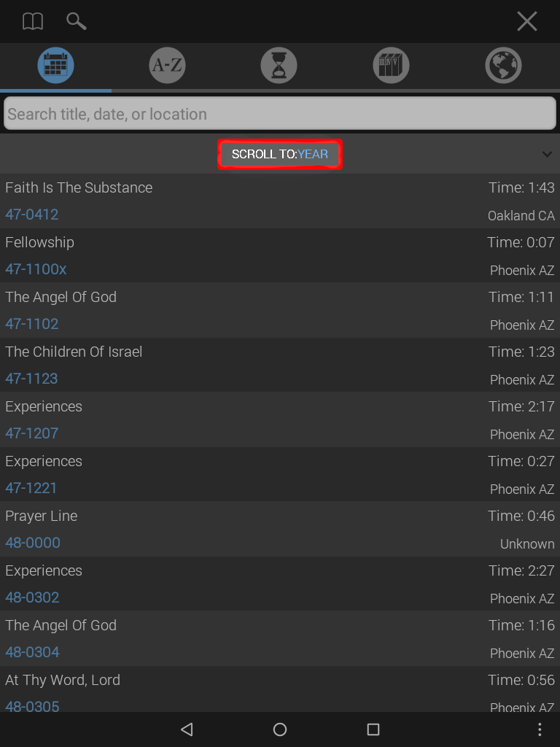Click the SCROLL TO: YEAR button
Image resolution: width=560 pixels, height=747 pixels.
(280, 154)
